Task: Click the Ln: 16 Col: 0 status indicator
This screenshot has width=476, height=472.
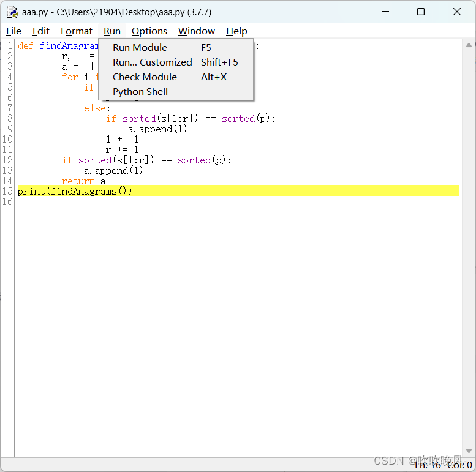Action: click(x=443, y=465)
